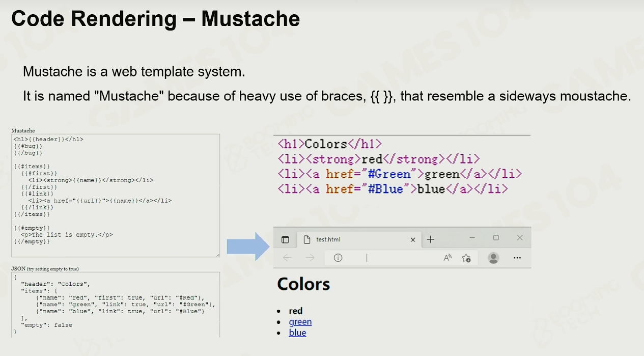Click the slide title "Code Rendering – Mustache"
Screen dimensions: 644x356
coord(156,19)
